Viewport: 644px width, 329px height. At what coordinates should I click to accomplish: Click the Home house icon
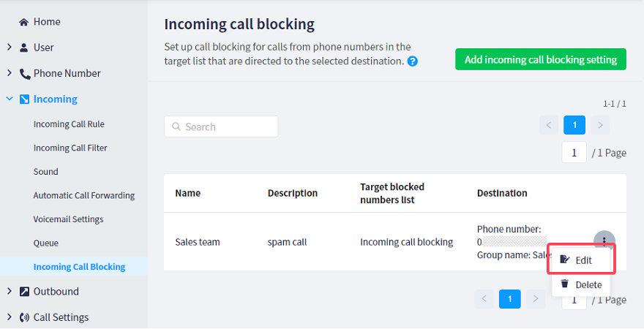pyautogui.click(x=24, y=22)
